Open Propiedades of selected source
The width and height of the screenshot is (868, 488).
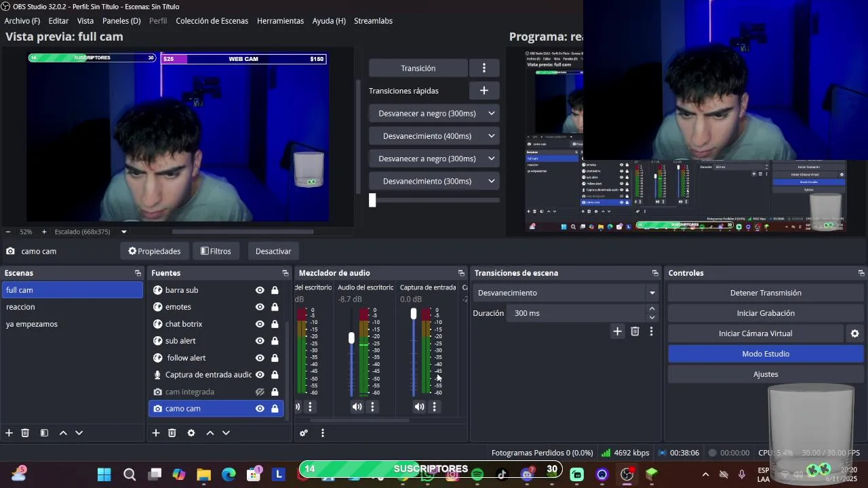pyautogui.click(x=155, y=251)
